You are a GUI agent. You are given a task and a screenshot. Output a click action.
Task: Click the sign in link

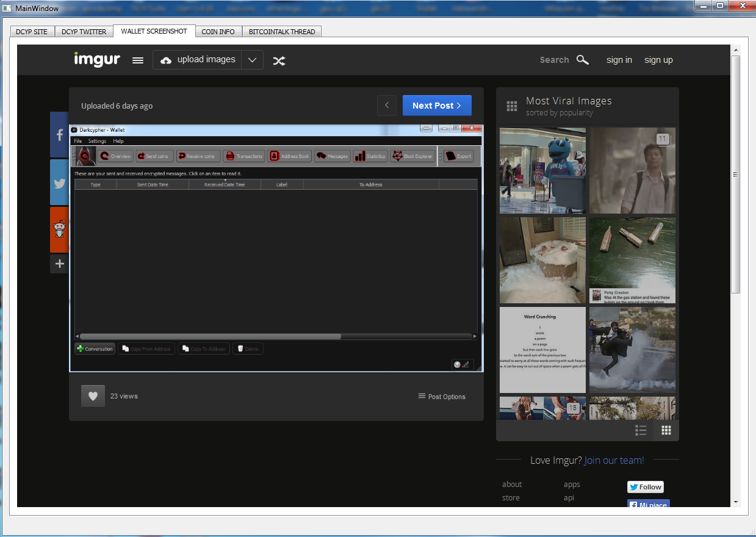pos(619,60)
